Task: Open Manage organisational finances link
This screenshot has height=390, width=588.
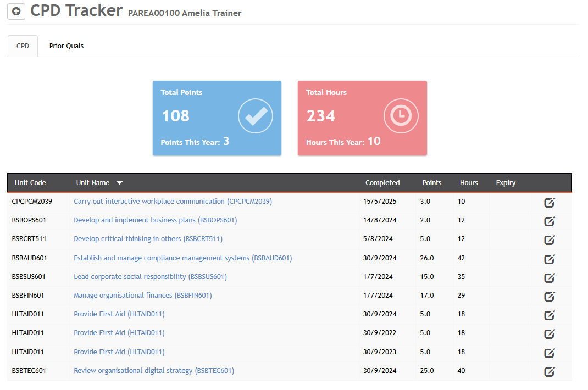Action: click(x=142, y=296)
